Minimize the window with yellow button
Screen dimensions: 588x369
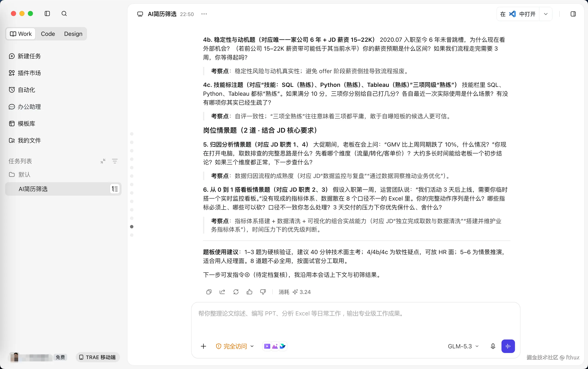[22, 14]
